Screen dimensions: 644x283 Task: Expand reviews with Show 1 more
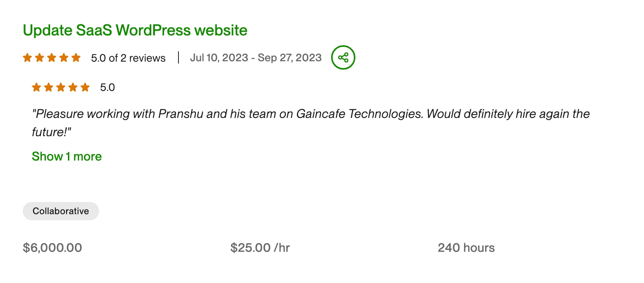(67, 156)
